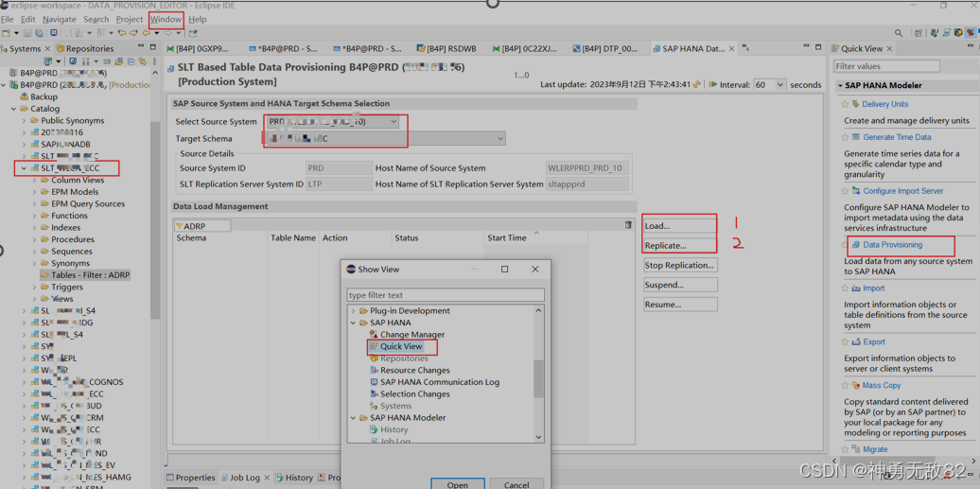Open the Help menu
This screenshot has width=980, height=489.
[x=198, y=19]
